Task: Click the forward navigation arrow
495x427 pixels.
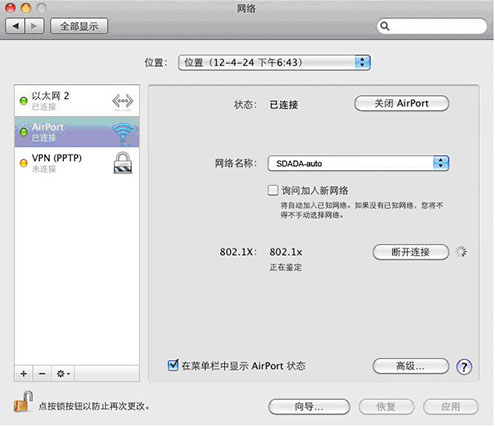Action: (34, 26)
